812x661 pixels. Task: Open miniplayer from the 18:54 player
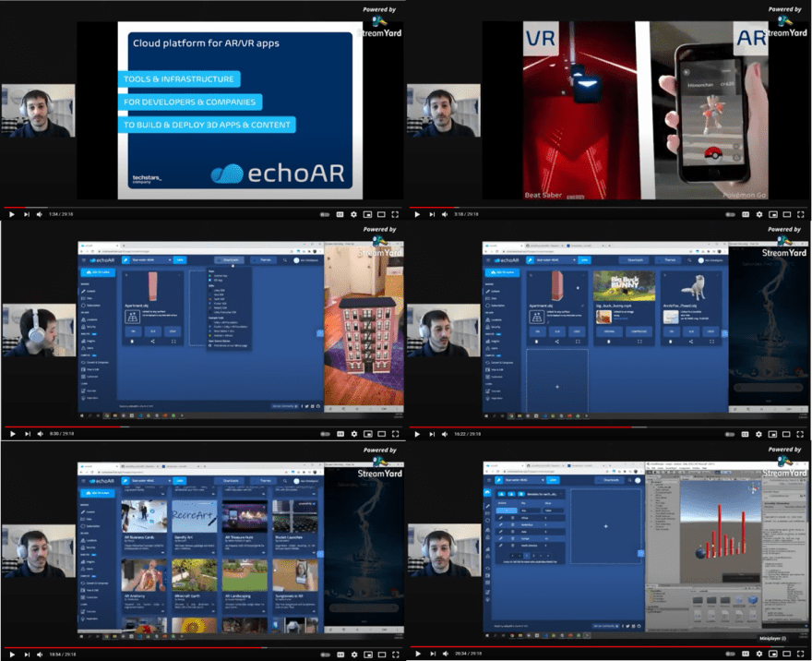tap(367, 655)
